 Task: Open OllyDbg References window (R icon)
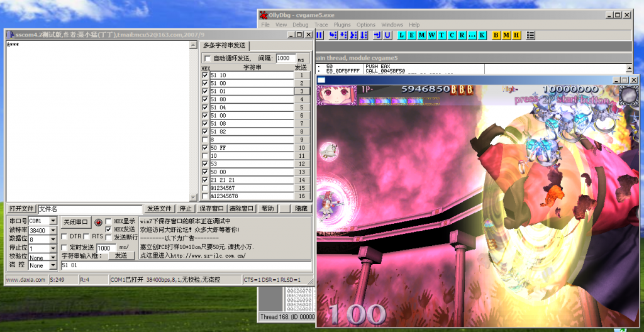tap(462, 35)
